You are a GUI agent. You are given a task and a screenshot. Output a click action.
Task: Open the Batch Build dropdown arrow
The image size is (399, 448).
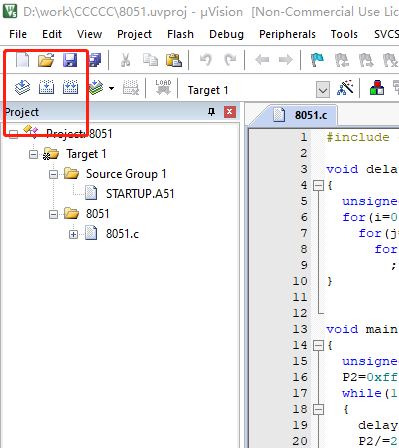(111, 88)
